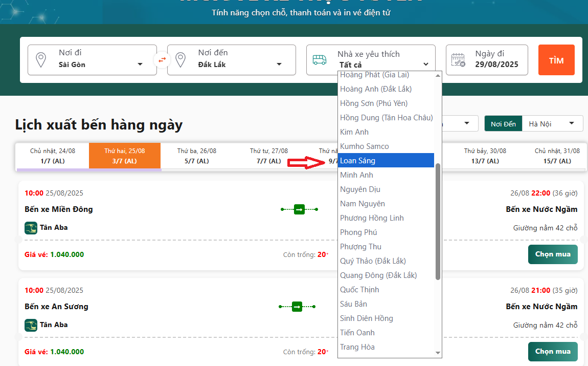The width and height of the screenshot is (588, 366).
Task: Select the Chủ nhật, 31/08 date tab
Action: pos(557,156)
